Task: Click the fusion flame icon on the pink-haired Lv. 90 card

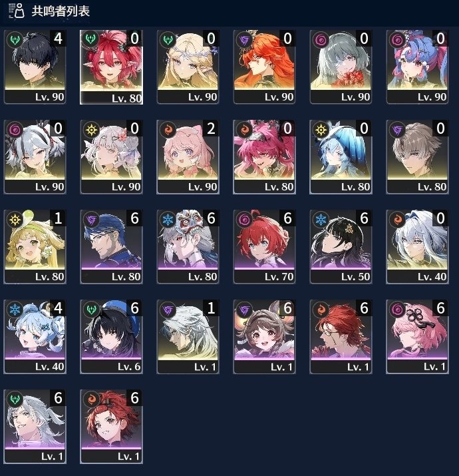Action: click(x=168, y=130)
